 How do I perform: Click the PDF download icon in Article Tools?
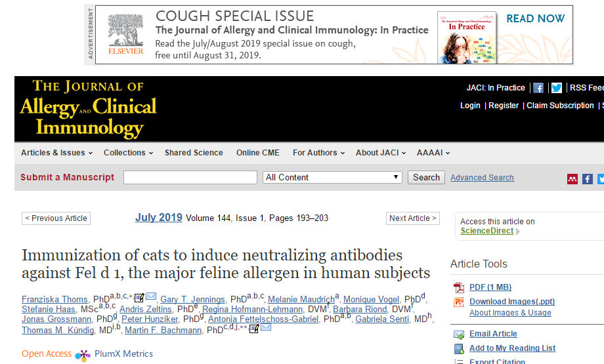(x=459, y=287)
